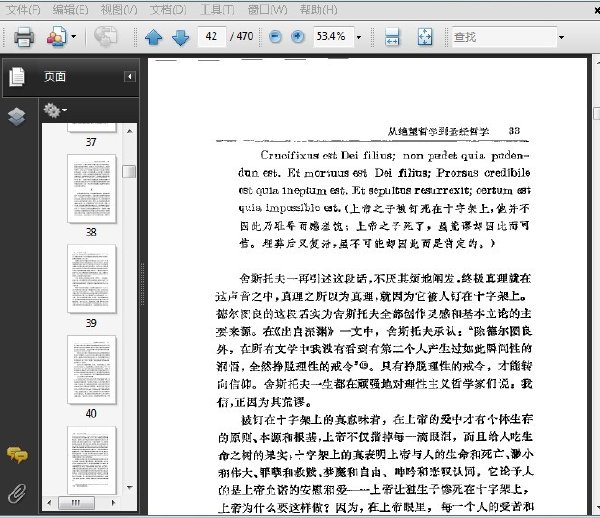The image size is (600, 518).
Task: Click the page number field showing 42
Action: [x=212, y=36]
